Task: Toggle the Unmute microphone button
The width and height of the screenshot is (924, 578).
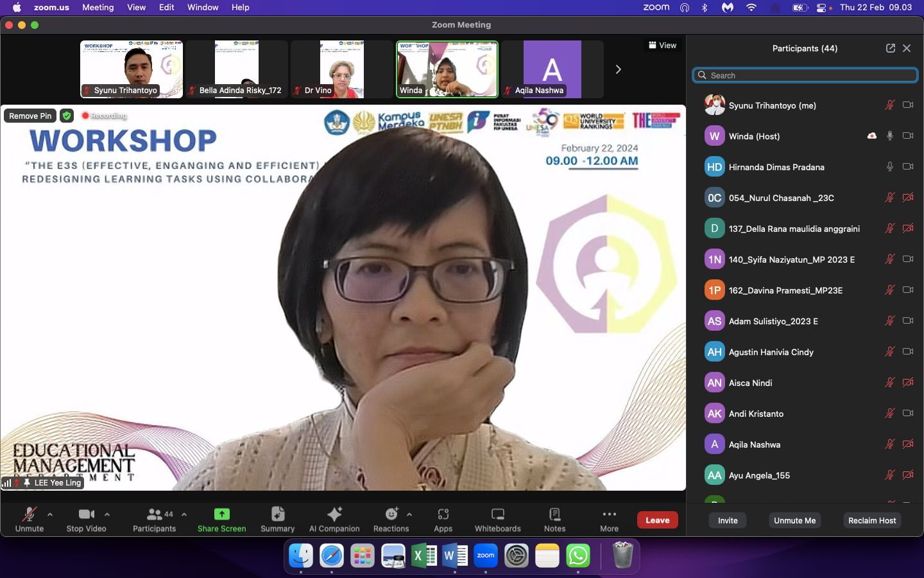Action: [30, 519]
